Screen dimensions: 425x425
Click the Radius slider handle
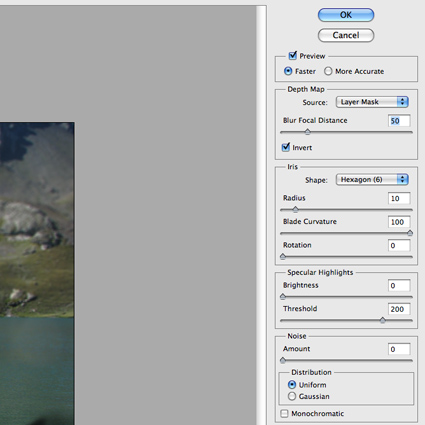(295, 209)
